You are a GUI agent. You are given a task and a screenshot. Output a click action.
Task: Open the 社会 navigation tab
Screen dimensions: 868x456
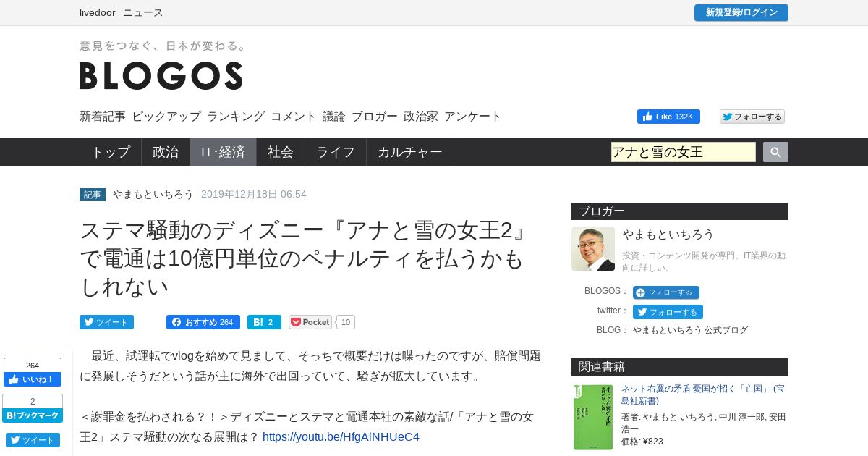(x=281, y=152)
